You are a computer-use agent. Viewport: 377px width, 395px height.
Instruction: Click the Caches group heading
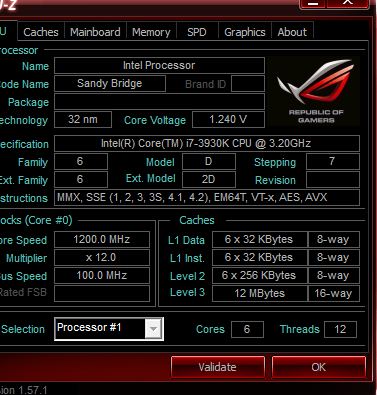197,220
